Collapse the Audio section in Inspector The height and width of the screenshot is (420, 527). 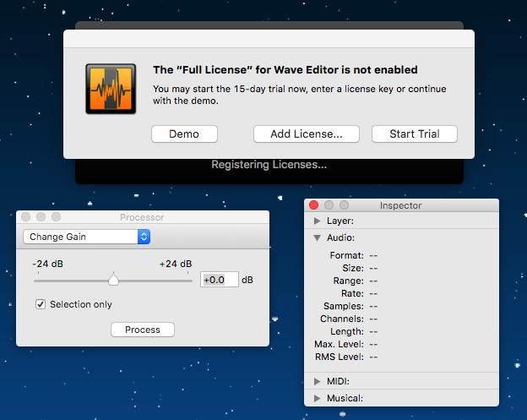[317, 237]
